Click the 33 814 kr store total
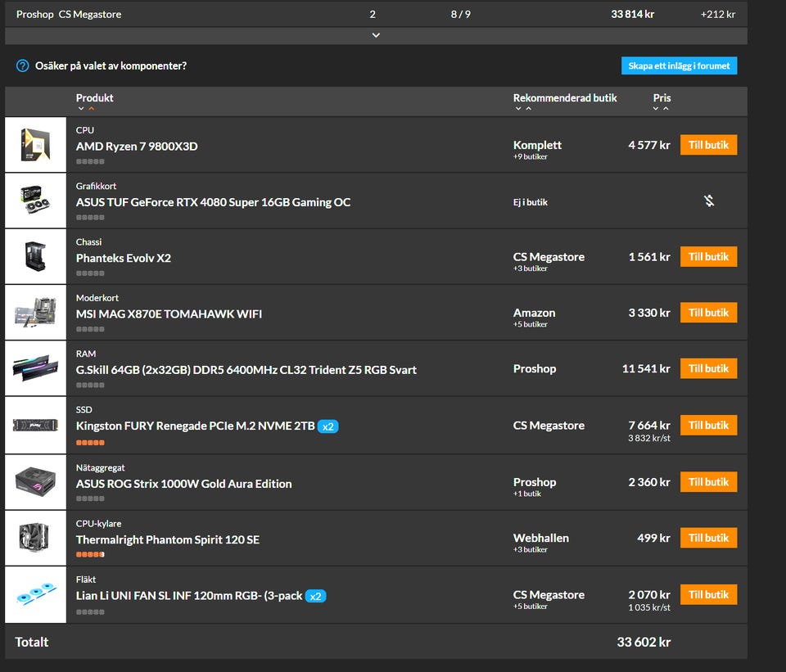The image size is (786, 672). pyautogui.click(x=633, y=14)
